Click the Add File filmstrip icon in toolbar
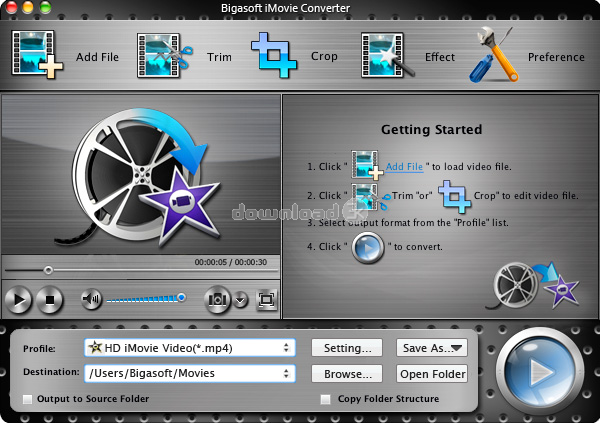This screenshot has width=600, height=423. tap(37, 54)
